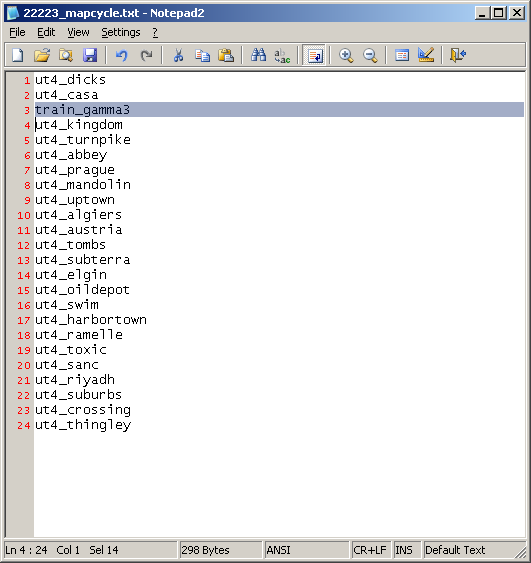This screenshot has height=563, width=531.
Task: Click the Notepad2 title bar icon
Action: pos(13,13)
